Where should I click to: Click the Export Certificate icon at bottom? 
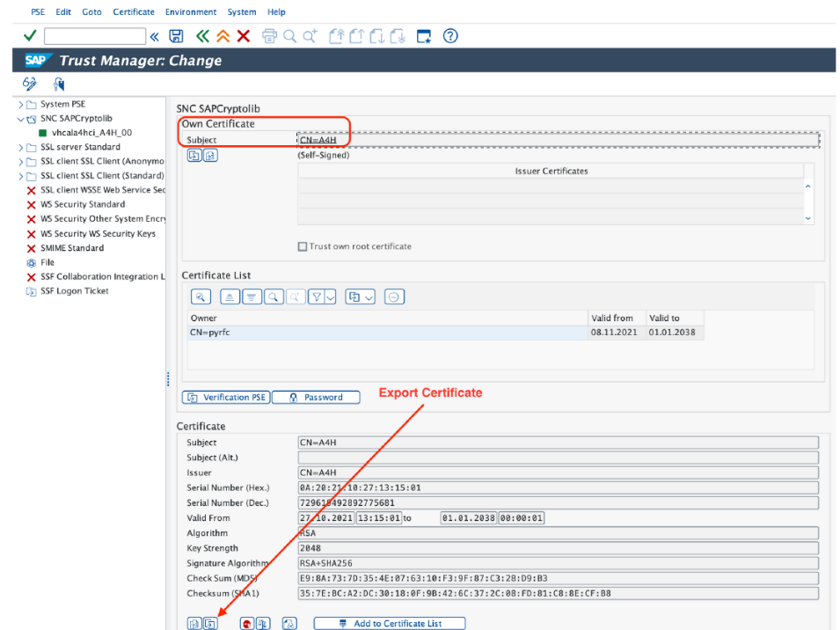coord(210,624)
